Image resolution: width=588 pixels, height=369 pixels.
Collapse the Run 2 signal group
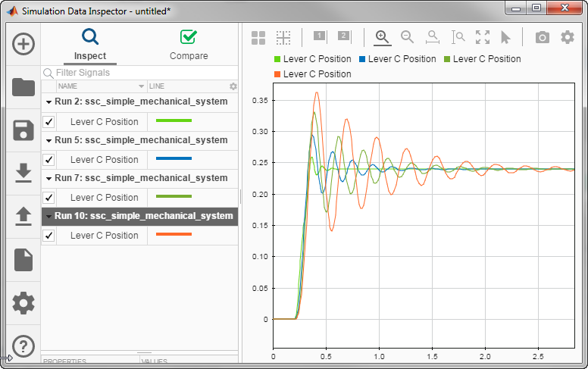pyautogui.click(x=49, y=102)
